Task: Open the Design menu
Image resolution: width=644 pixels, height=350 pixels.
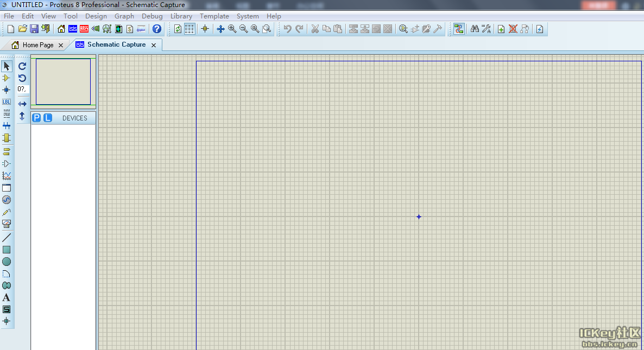Action: [96, 16]
